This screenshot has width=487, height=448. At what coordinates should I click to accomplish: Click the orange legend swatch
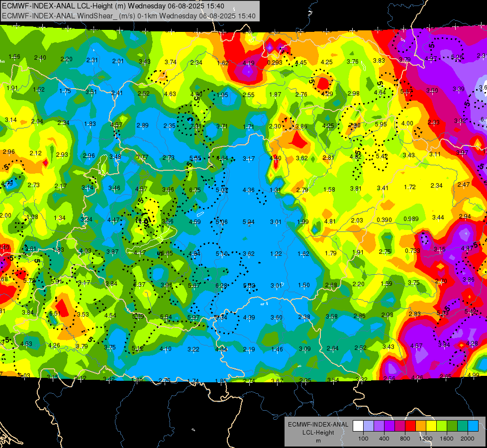[x=420, y=426]
